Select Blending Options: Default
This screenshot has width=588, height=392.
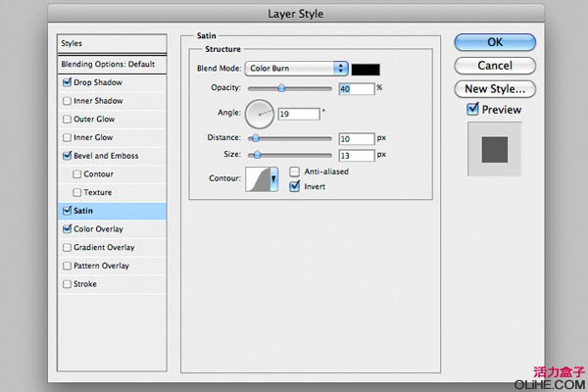(x=112, y=64)
